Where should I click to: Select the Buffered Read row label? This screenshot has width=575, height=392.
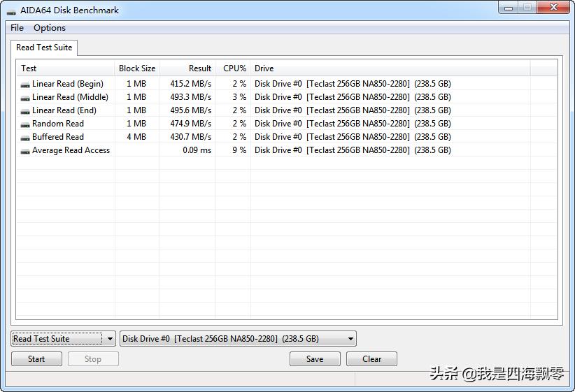(58, 137)
